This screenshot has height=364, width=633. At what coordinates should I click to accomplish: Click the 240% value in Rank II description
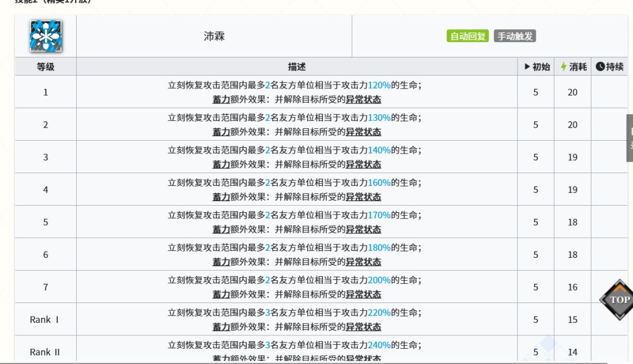pos(379,345)
